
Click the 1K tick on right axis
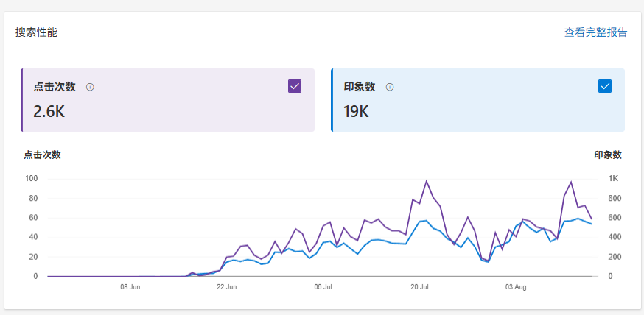[x=613, y=179]
